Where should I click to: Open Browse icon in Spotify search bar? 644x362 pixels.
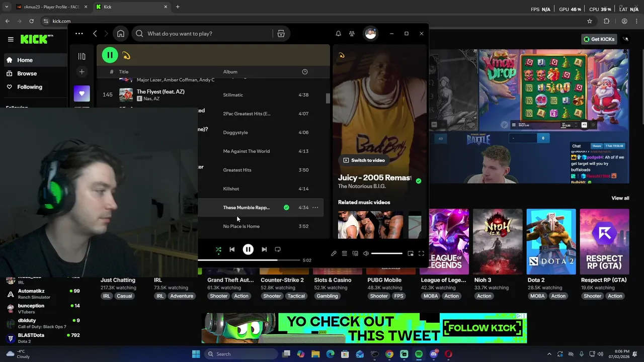click(281, 34)
